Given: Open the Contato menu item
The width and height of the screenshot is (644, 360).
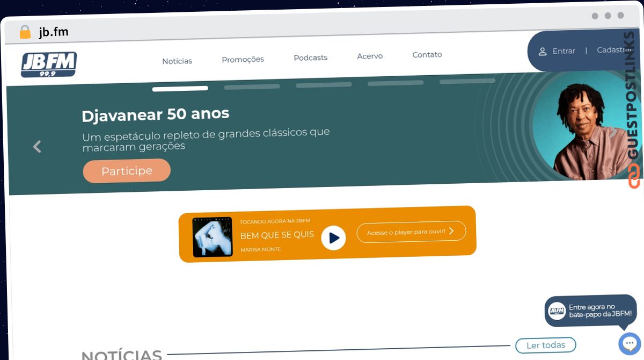Looking at the screenshot, I should point(427,54).
